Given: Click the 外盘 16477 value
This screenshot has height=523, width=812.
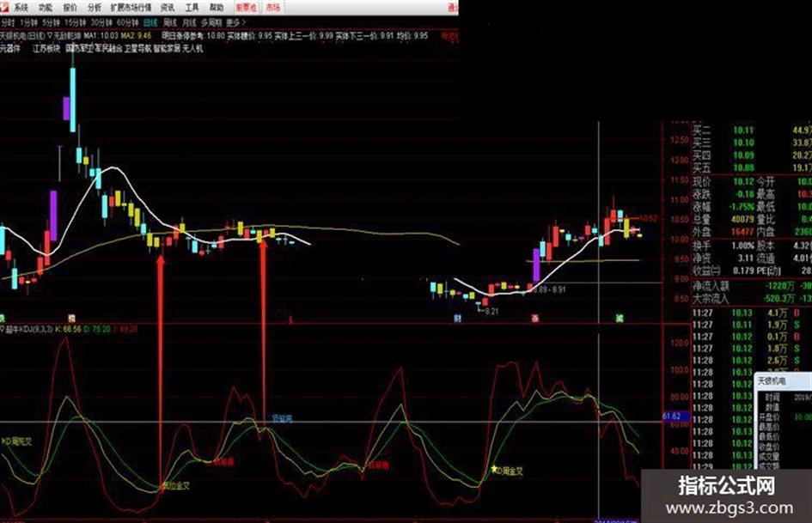Looking at the screenshot, I should tap(742, 232).
